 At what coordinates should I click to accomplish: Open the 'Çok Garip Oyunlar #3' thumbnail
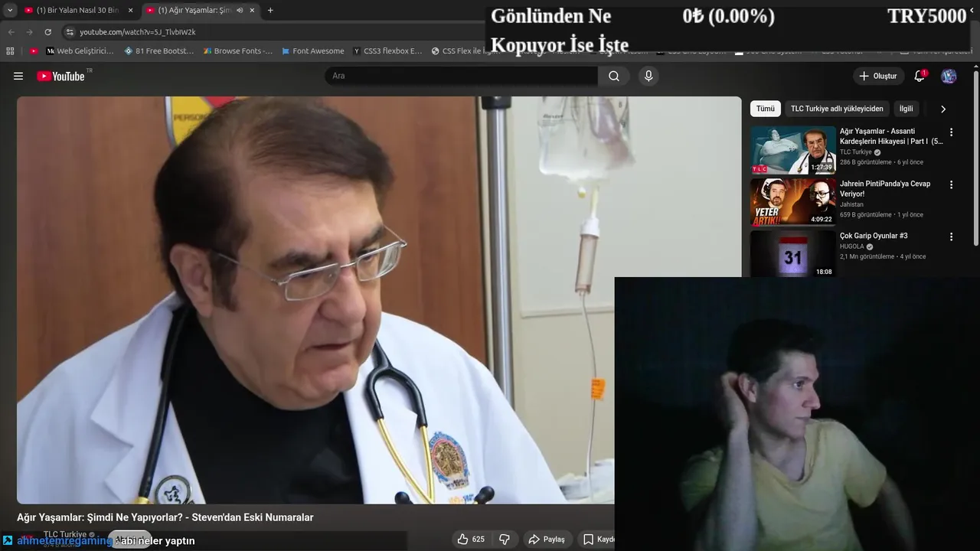click(793, 254)
